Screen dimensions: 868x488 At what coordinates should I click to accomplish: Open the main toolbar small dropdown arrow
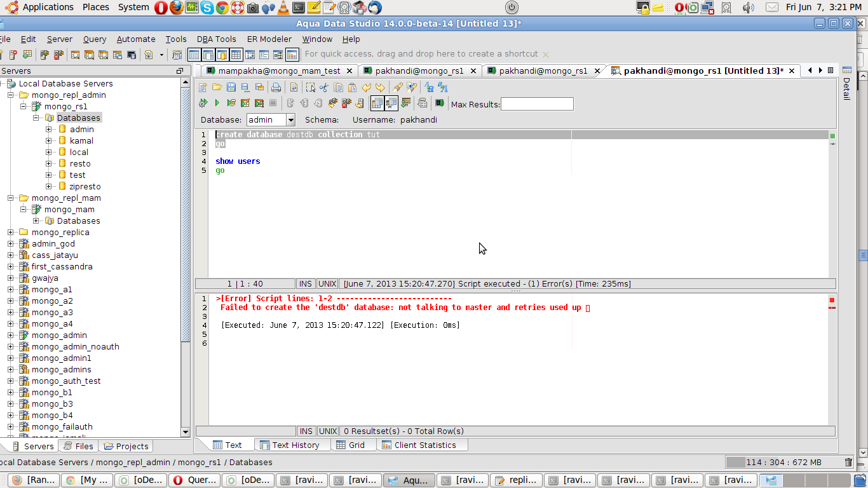point(161,55)
